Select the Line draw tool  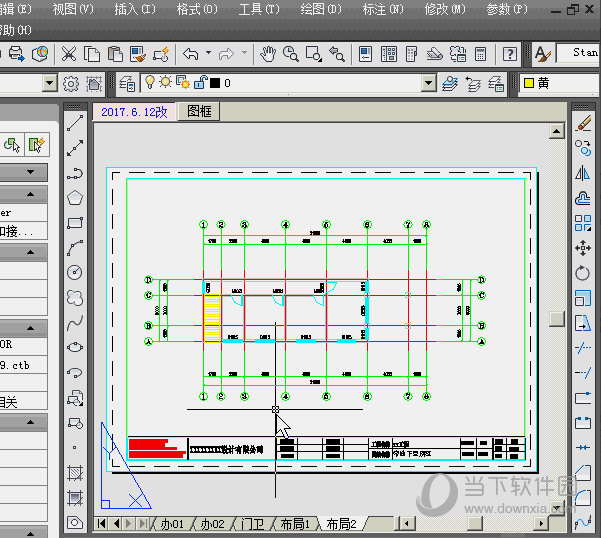point(75,123)
